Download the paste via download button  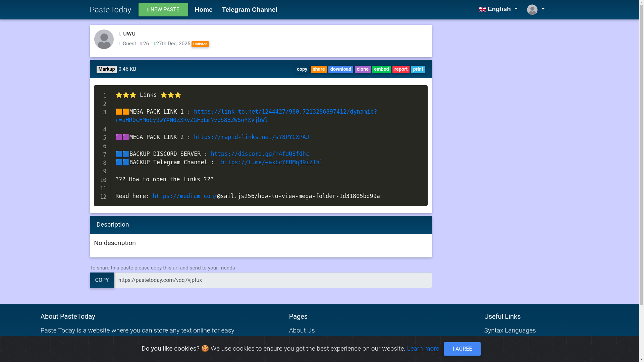coord(340,69)
